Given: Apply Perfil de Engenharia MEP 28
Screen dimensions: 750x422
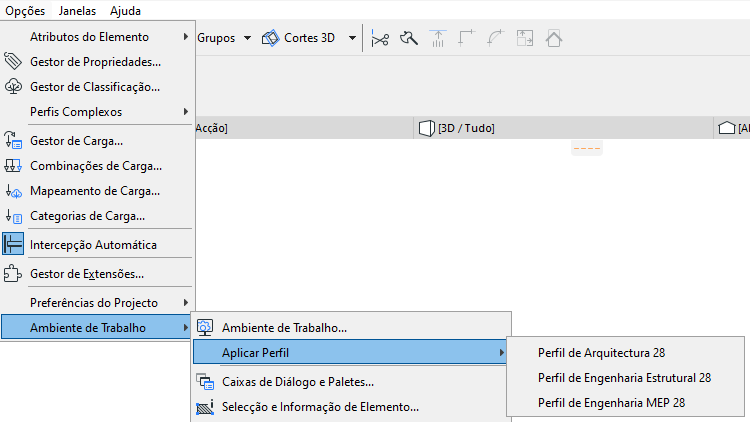Looking at the screenshot, I should click(626, 402).
